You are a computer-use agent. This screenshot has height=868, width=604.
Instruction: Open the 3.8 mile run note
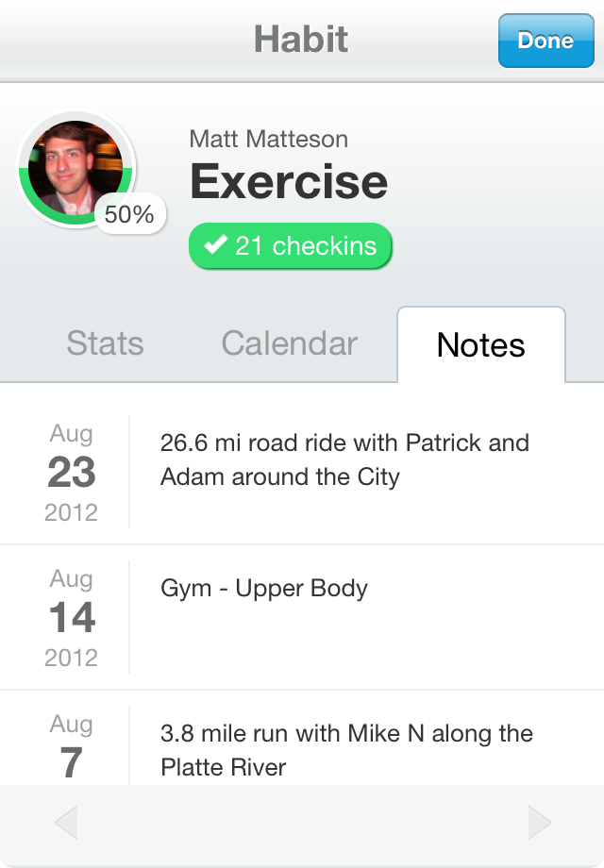(x=346, y=750)
